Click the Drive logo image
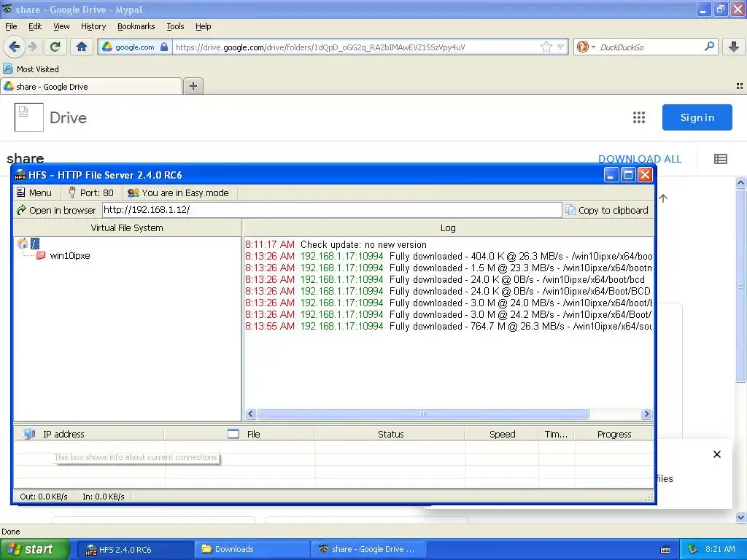Screen dimensions: 747x560 point(29,117)
